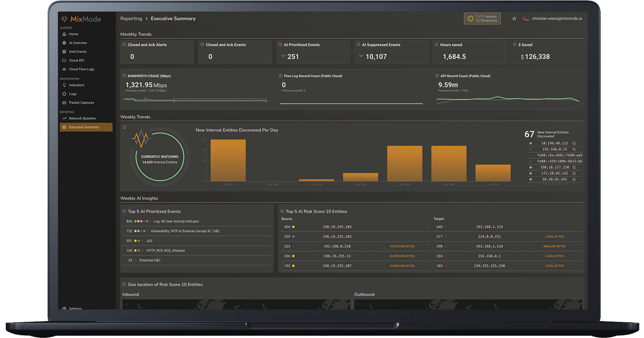Click info icon next to BANDWIDTH USAGE
Image resolution: width=644 pixels, height=338 pixels.
pyautogui.click(x=124, y=76)
